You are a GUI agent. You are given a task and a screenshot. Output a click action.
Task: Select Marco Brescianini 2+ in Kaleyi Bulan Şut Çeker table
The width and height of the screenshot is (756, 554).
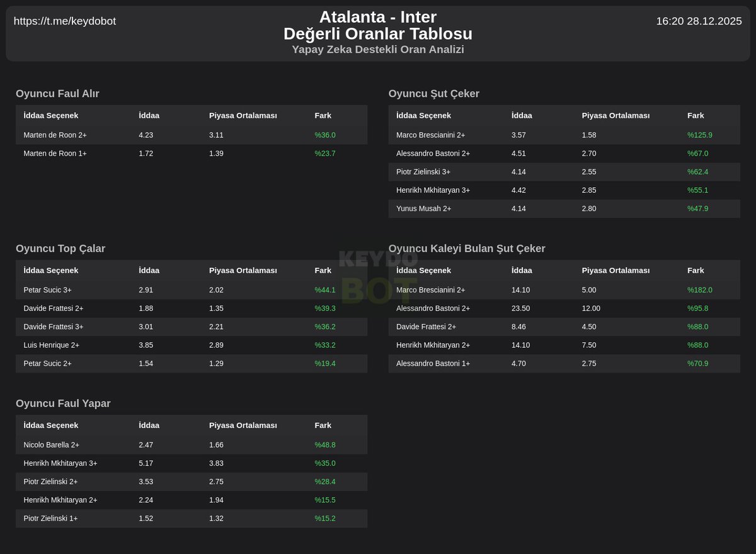(x=564, y=290)
